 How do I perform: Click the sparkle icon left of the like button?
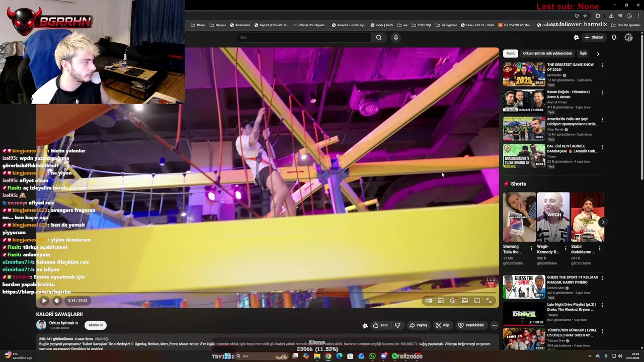(x=365, y=325)
